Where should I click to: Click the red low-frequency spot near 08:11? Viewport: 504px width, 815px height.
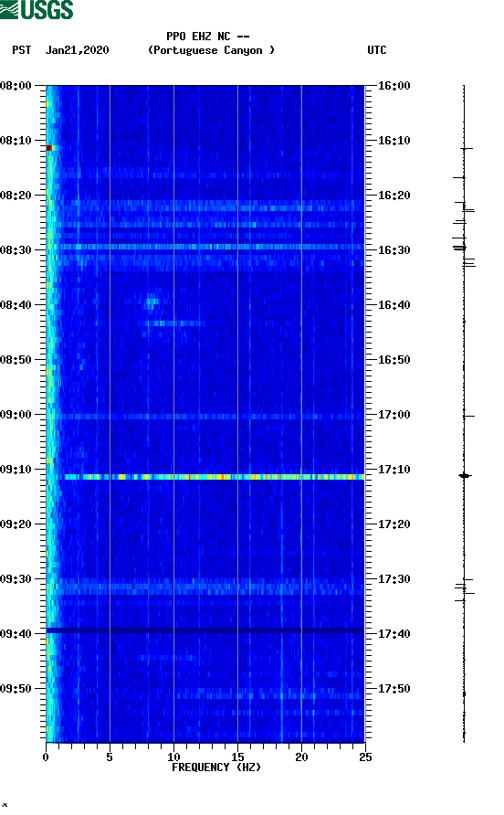pos(49,148)
